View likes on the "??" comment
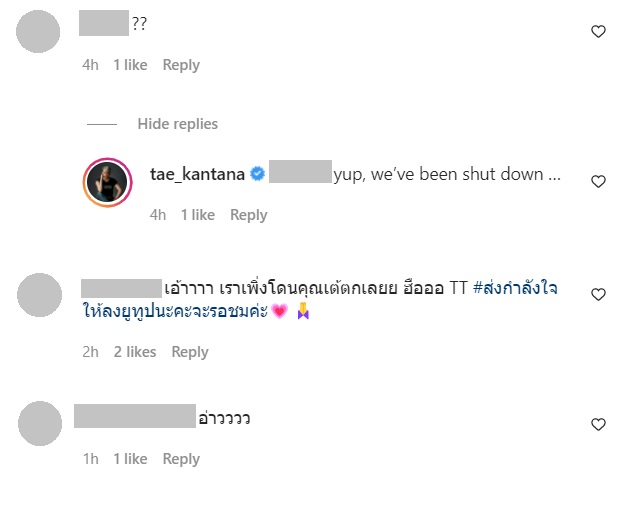The width and height of the screenshot is (623, 509). click(130, 65)
